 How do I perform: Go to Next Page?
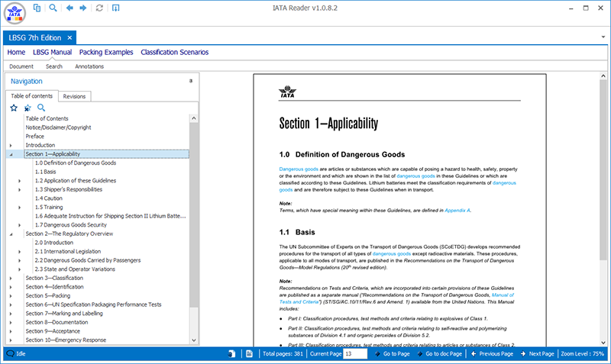coord(537,353)
